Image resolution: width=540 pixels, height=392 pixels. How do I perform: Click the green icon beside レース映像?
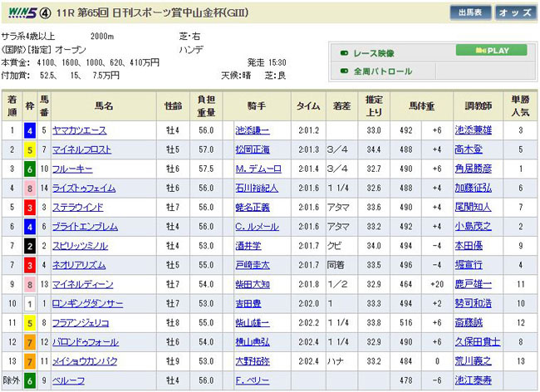(x=344, y=53)
